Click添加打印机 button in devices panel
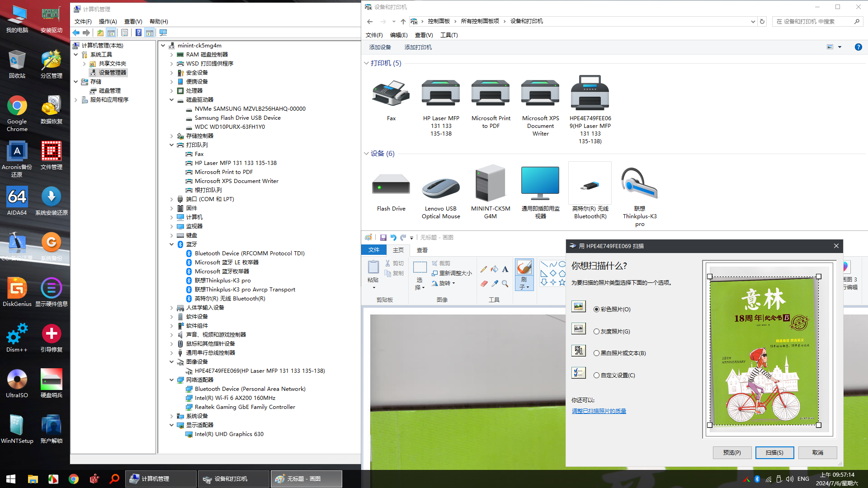 418,47
